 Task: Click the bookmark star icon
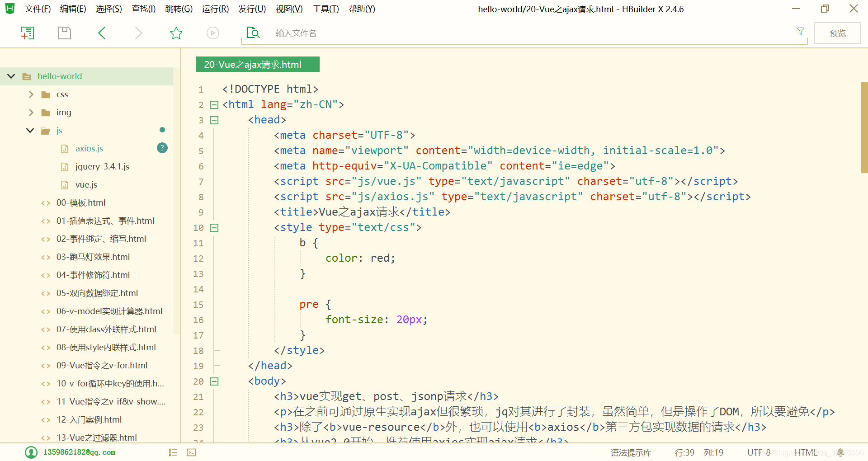(176, 33)
